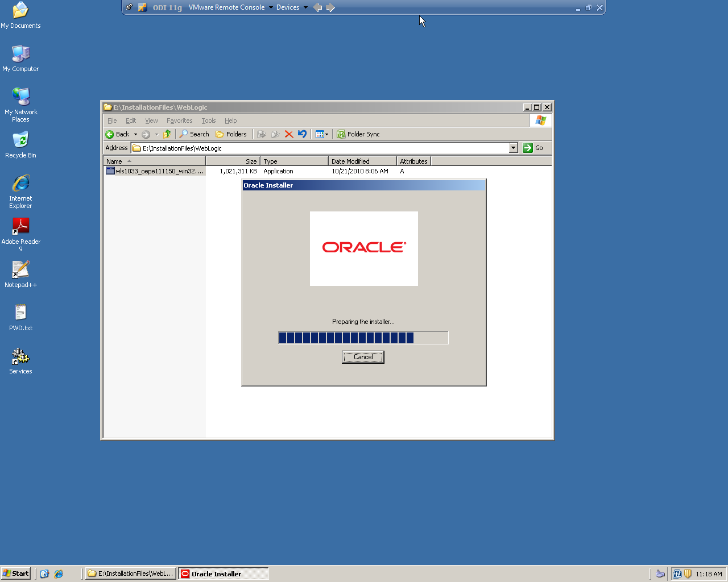Screen dimensions: 728x582
Task: Sort files by the Size column header
Action: pos(233,161)
